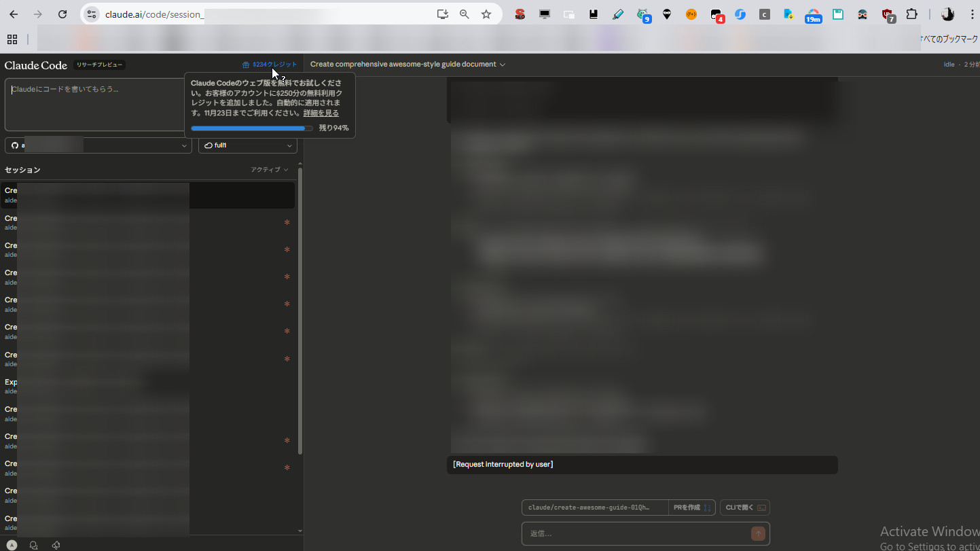Click the bookmark star in the address bar
980x551 pixels.
tap(486, 14)
